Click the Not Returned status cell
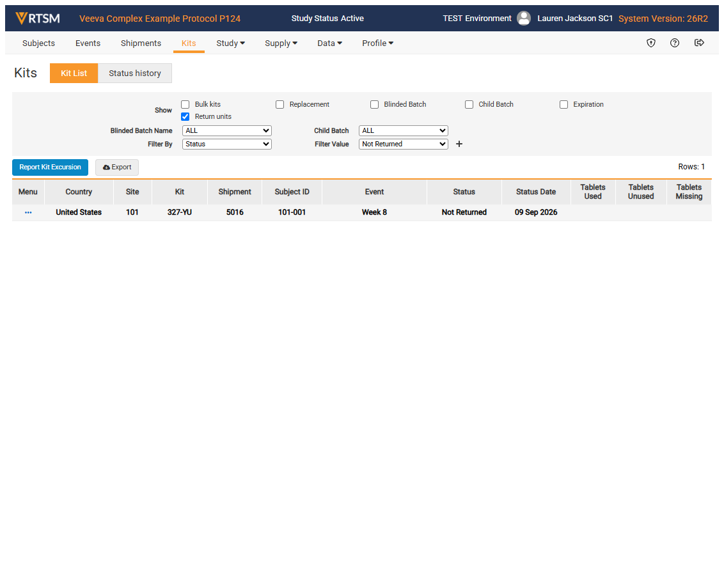 464,212
